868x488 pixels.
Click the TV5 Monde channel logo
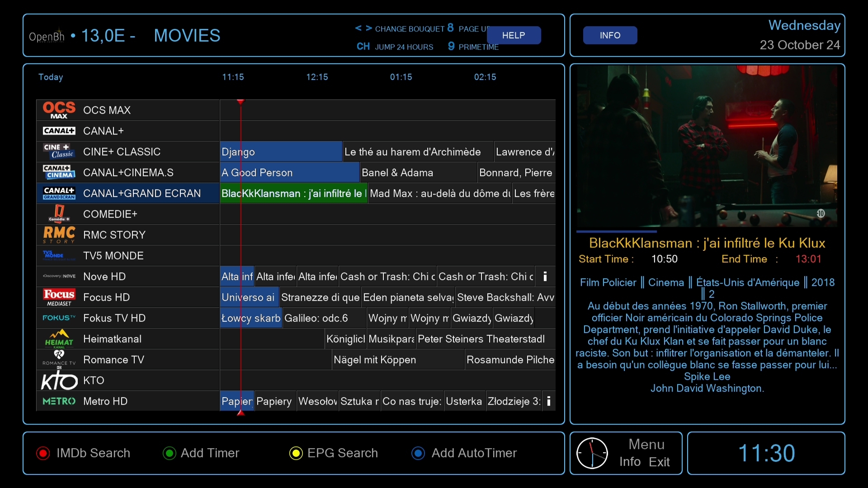(59, 256)
